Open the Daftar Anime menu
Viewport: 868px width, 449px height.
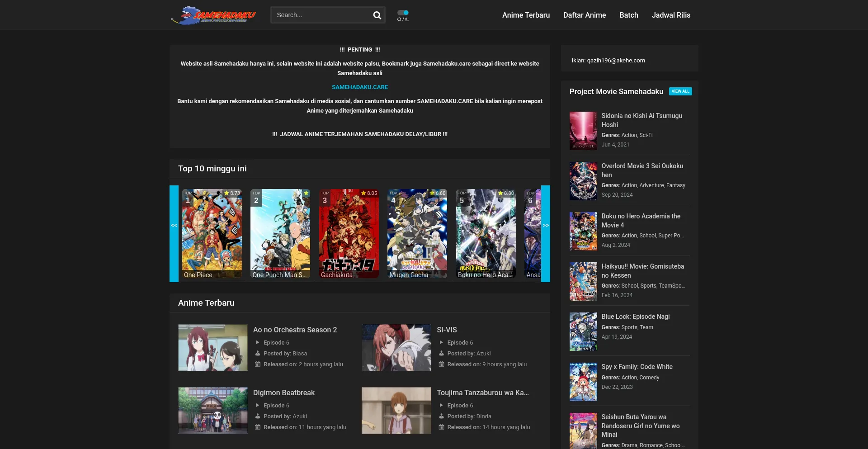click(584, 15)
